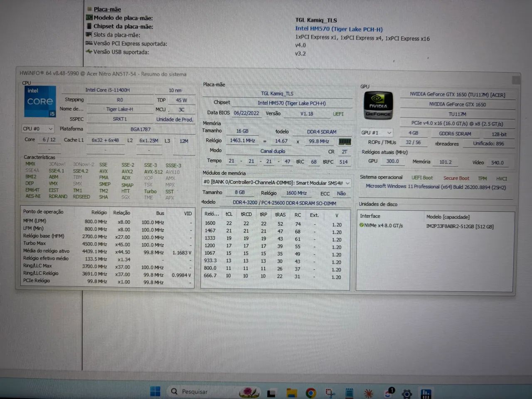Click the BIOS version V1.18
Image resolution: width=532 pixels, height=399 pixels.
[307, 113]
